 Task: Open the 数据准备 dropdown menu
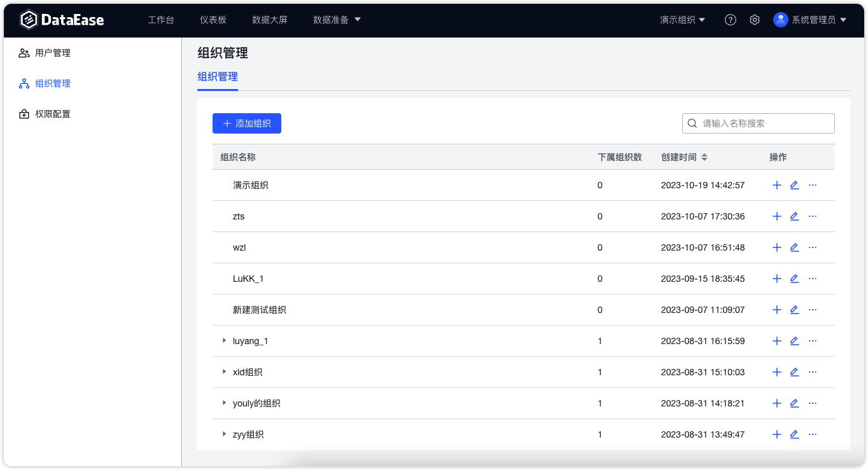coord(337,20)
